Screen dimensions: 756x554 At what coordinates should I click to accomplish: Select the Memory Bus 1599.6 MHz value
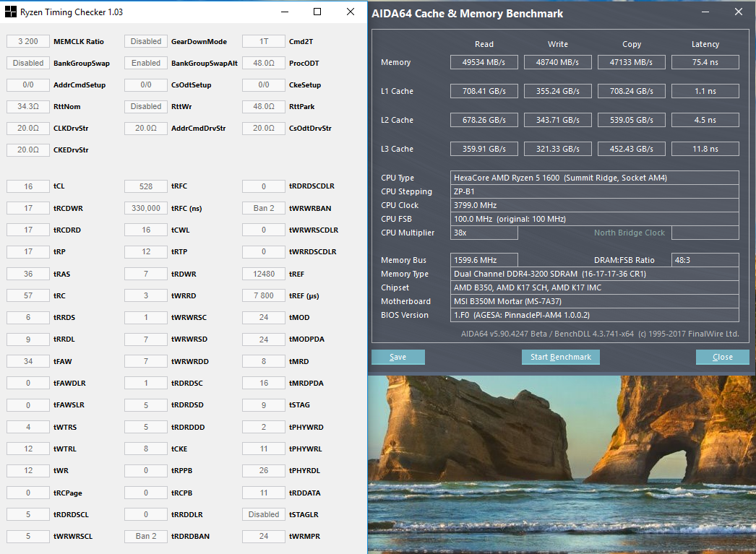click(x=484, y=260)
